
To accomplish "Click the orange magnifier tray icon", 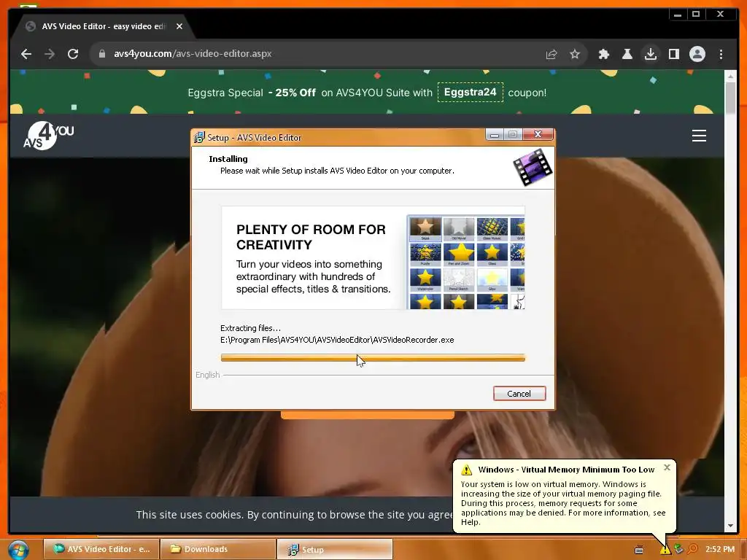I will pos(692,550).
